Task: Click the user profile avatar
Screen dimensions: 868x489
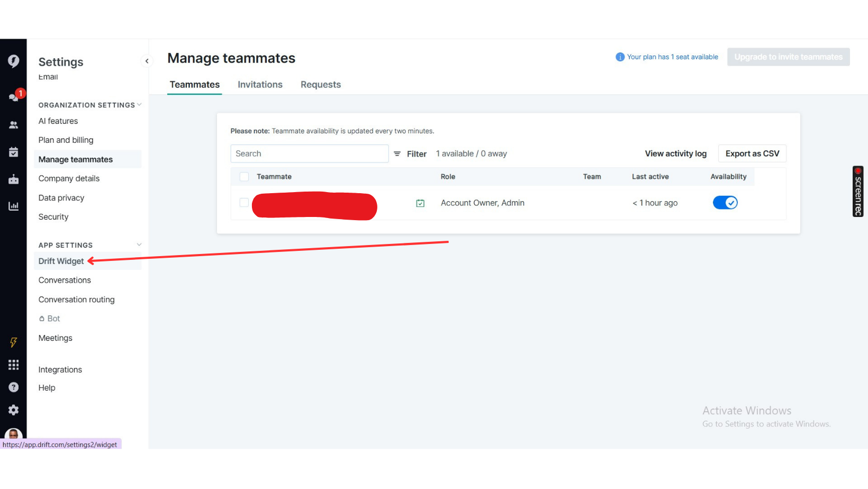Action: pos(14,434)
